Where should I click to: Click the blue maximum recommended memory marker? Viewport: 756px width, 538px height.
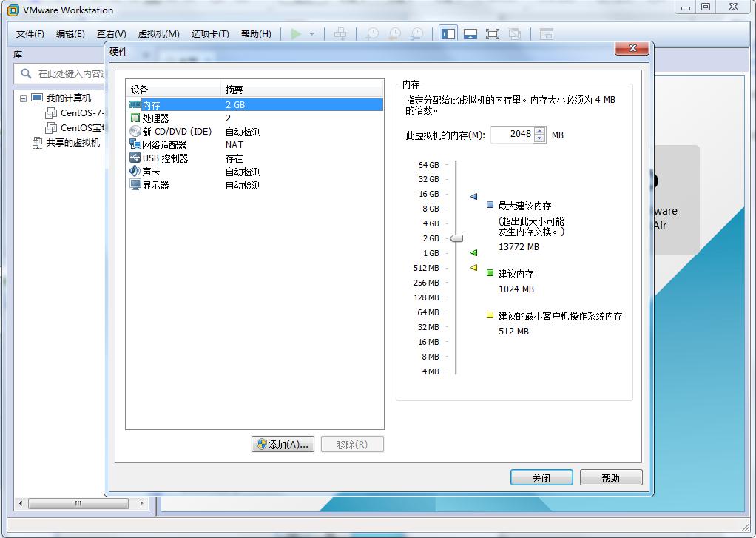474,196
